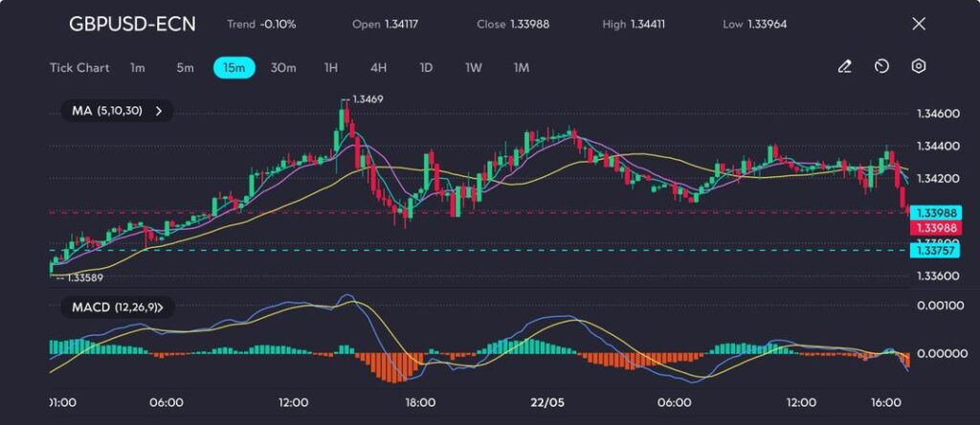This screenshot has width=980, height=425.
Task: Open the pencil drawing tool
Action: click(844, 67)
